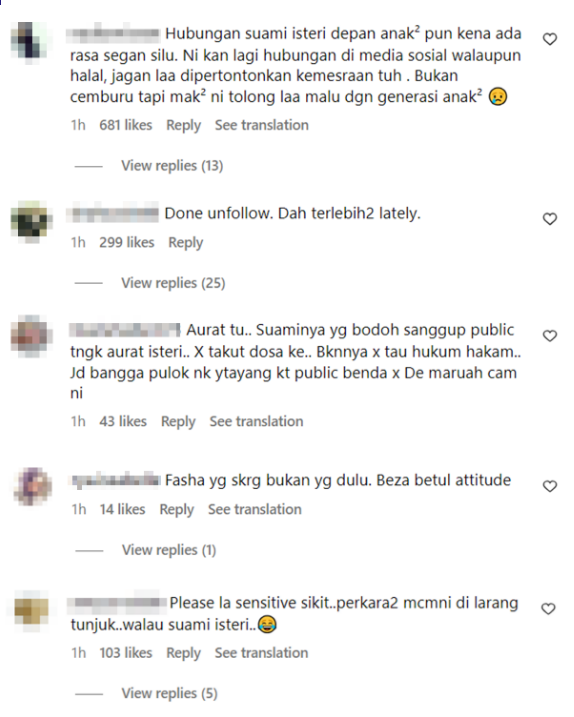Screen dimensions: 574x717
Task: See translation of the 681 likes comment
Action: coord(262,125)
